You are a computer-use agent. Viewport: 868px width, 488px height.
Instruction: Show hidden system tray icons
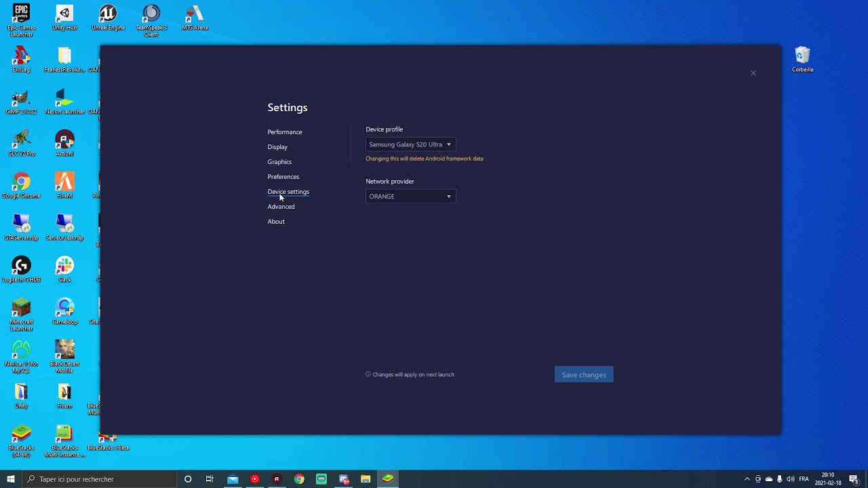click(x=747, y=479)
